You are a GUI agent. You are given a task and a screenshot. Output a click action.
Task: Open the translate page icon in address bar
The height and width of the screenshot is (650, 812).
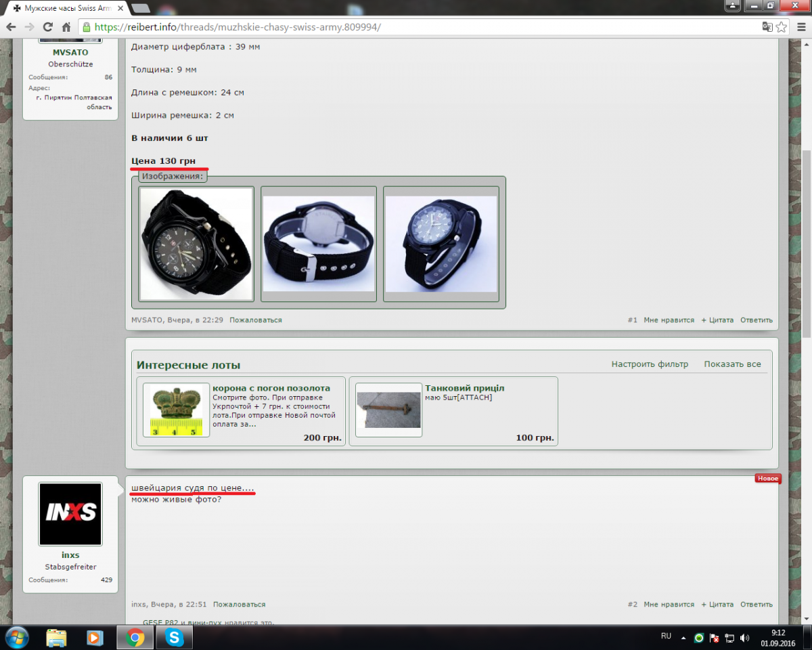tap(767, 27)
